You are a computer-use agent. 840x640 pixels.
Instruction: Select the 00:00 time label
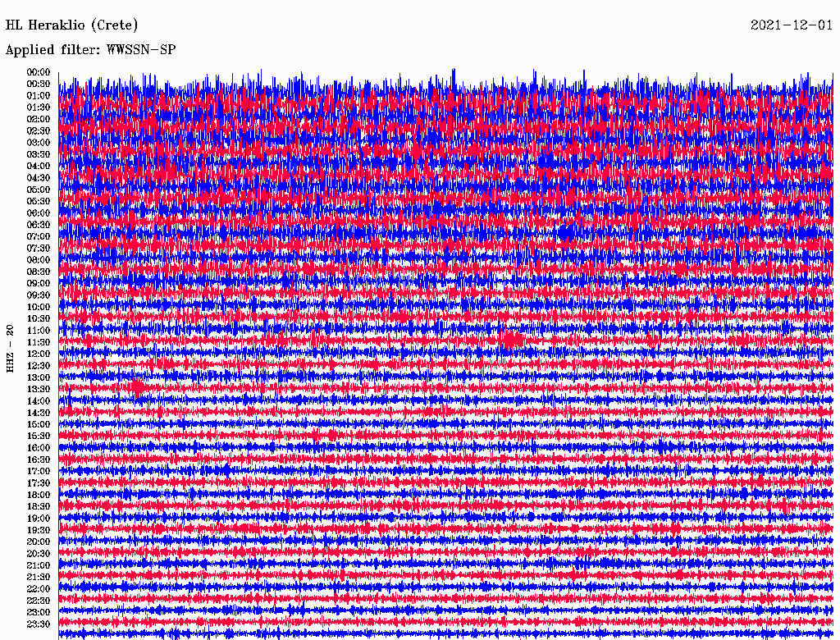click(38, 72)
